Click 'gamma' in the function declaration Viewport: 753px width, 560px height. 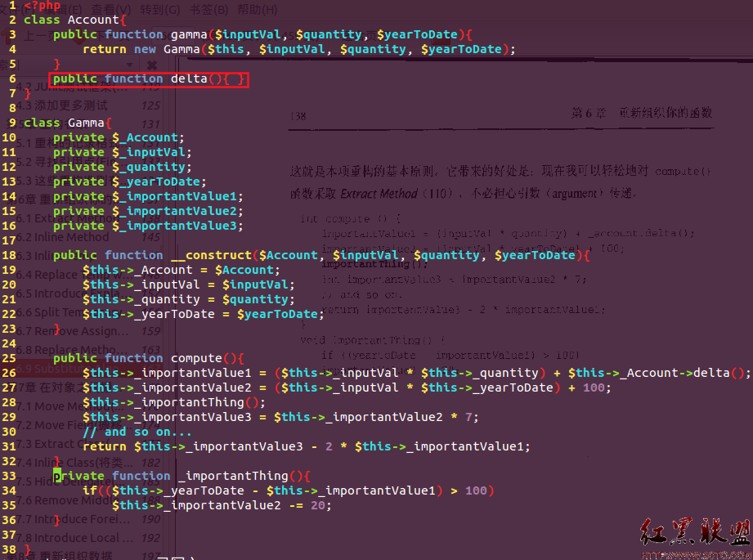189,35
